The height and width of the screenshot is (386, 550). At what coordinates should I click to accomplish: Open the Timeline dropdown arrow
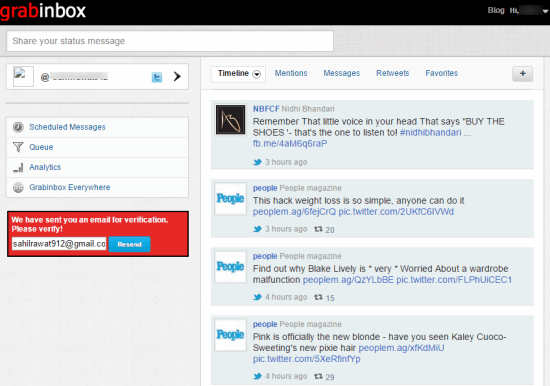pos(257,74)
